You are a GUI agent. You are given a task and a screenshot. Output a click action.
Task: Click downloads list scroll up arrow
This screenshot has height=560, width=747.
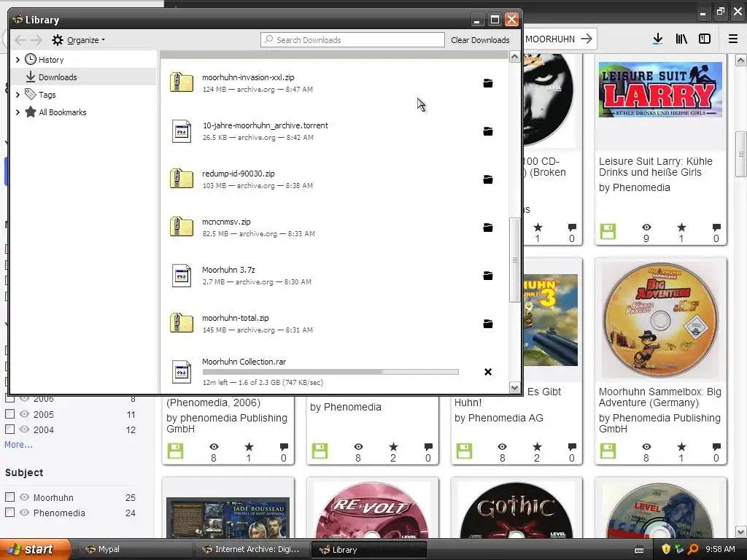pyautogui.click(x=514, y=57)
